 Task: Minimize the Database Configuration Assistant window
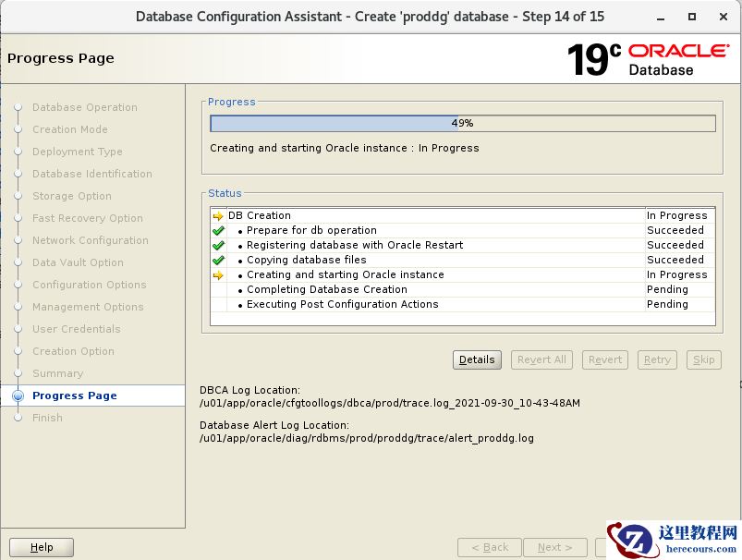(x=661, y=17)
